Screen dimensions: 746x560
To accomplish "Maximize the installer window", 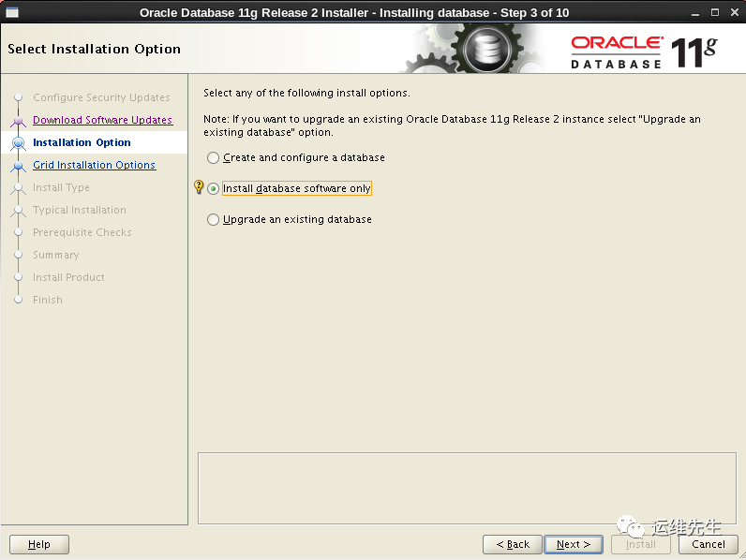I will (x=714, y=13).
